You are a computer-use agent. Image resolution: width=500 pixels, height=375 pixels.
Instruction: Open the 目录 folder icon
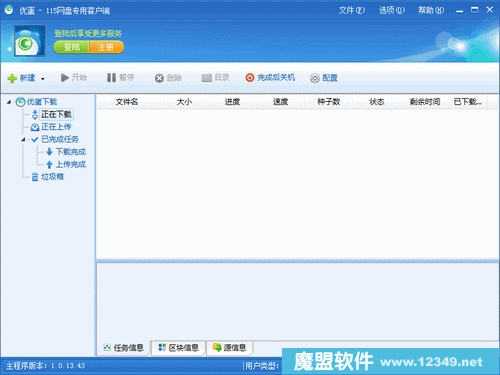click(x=207, y=78)
